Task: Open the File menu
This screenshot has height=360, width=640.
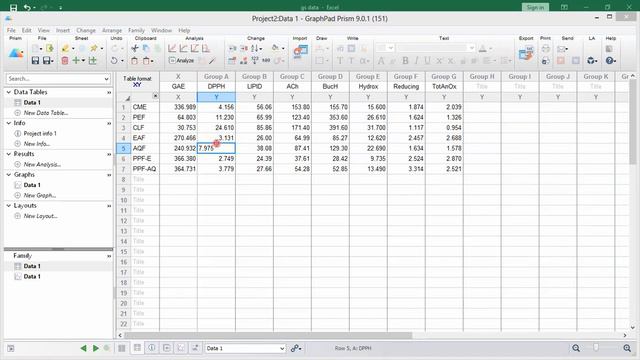Action: tap(11, 30)
